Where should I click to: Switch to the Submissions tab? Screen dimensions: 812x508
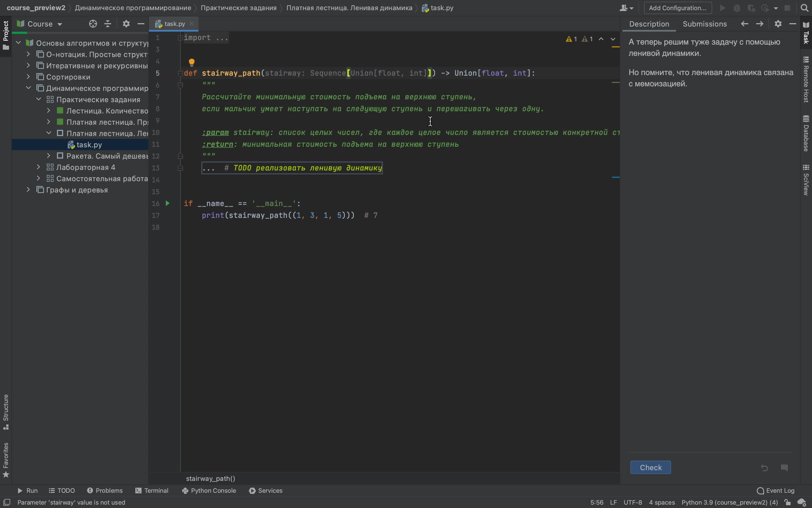(705, 24)
